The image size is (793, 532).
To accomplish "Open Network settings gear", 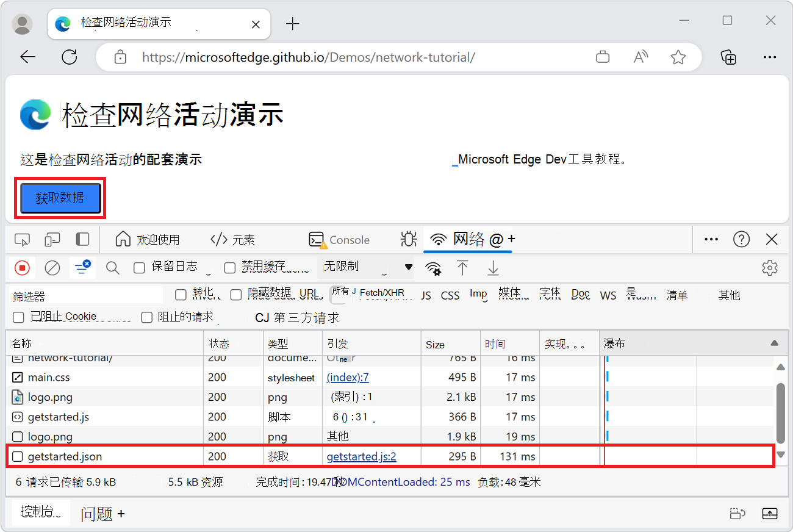I will pos(770,267).
